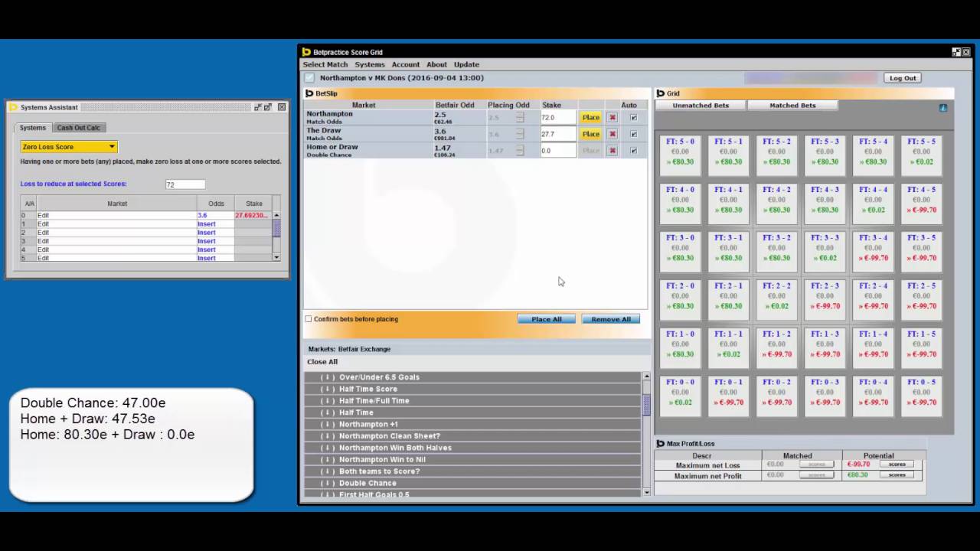Expand Both teams to Score? market
Viewport: 980px width, 551px height.
coord(472,471)
